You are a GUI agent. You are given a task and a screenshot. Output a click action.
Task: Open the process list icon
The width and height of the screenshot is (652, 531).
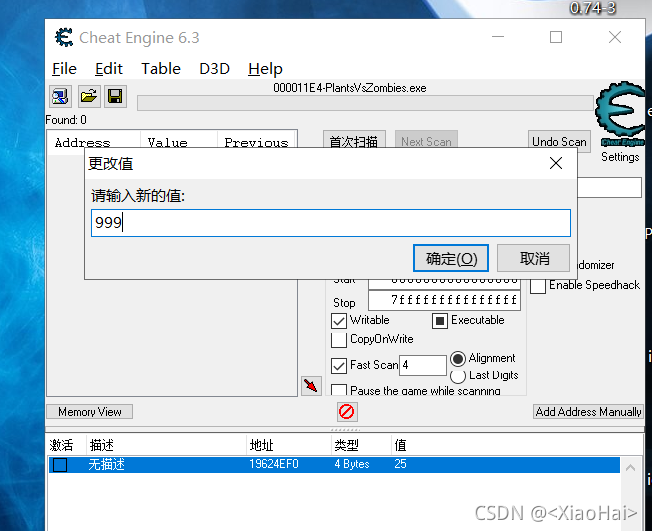(60, 96)
